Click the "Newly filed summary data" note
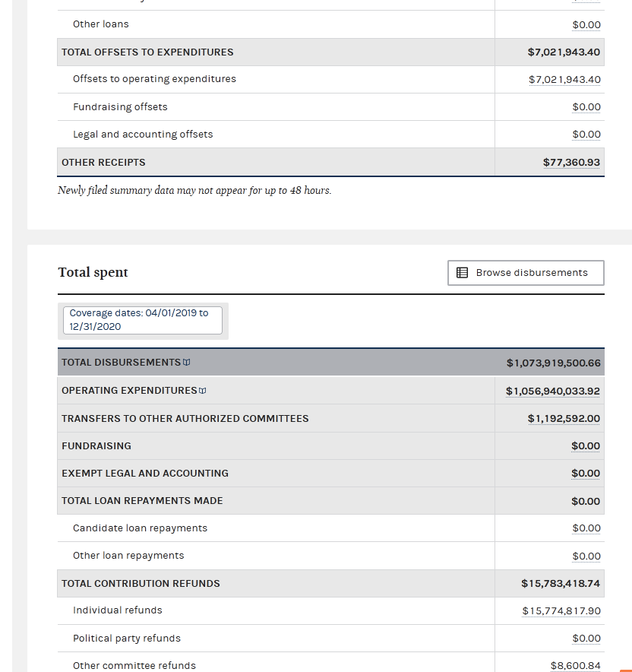This screenshot has height=672, width=632. 194,191
